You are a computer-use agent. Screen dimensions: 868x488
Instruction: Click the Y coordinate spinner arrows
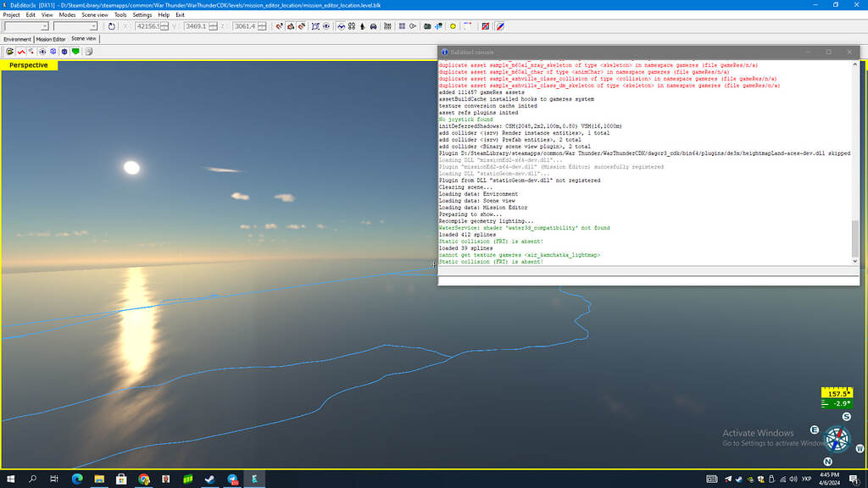[213, 26]
